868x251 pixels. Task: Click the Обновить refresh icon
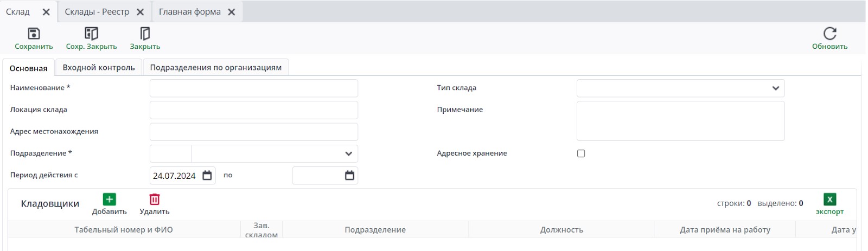(x=829, y=34)
